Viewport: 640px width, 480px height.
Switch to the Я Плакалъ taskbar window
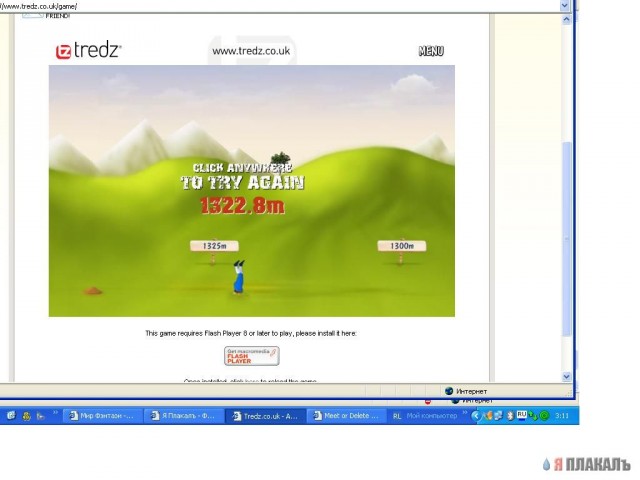tap(184, 416)
